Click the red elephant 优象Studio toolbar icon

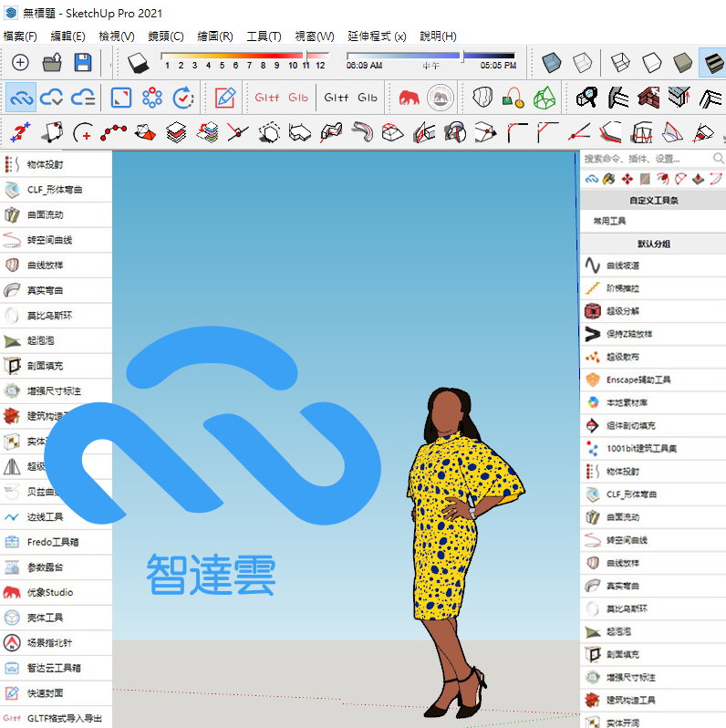pos(409,98)
